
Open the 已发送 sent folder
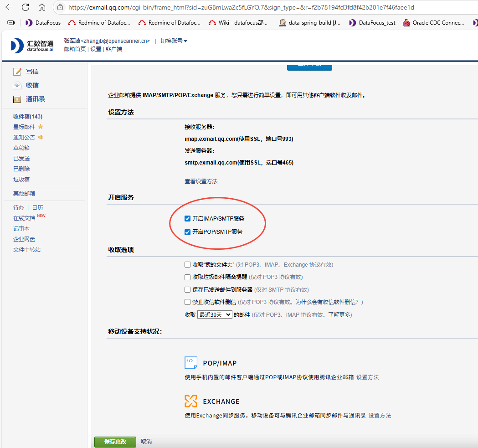(x=21, y=159)
